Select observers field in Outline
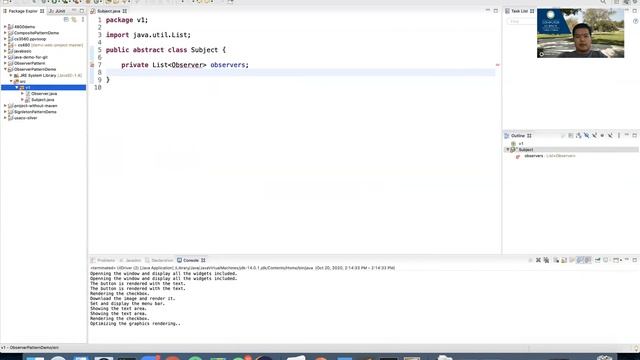The width and height of the screenshot is (640, 360). click(x=545, y=156)
